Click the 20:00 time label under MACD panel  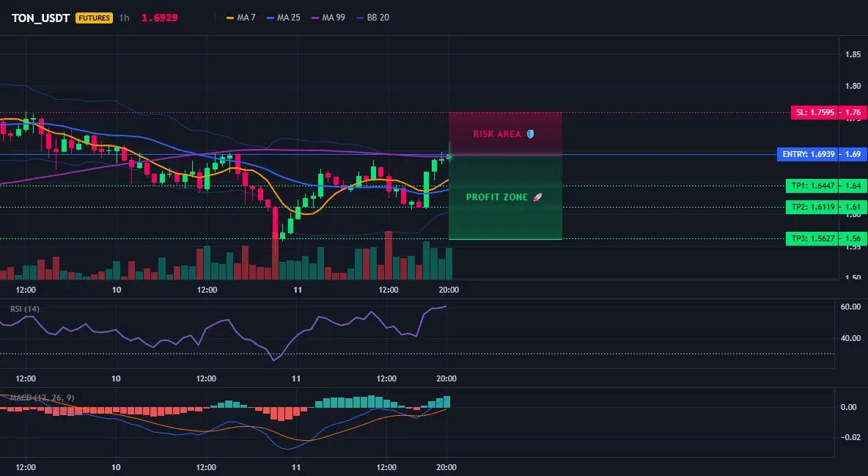[x=446, y=467]
